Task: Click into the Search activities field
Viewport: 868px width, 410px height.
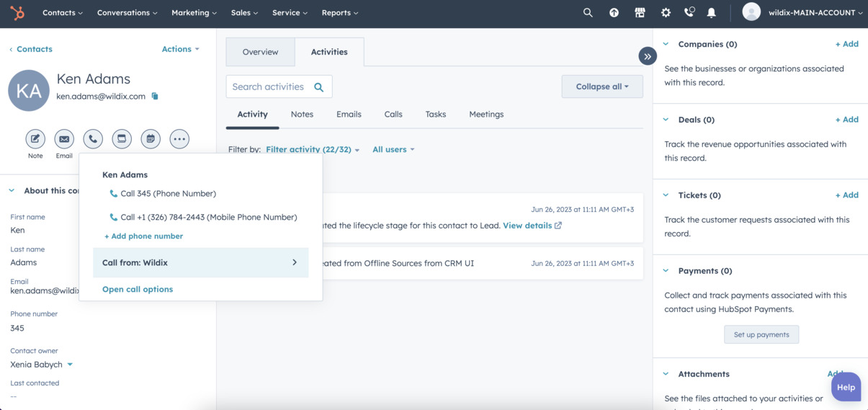Action: (269, 87)
